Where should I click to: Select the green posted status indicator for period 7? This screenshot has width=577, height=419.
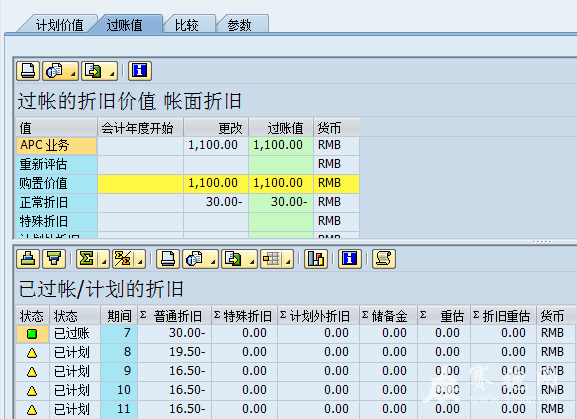point(32,334)
